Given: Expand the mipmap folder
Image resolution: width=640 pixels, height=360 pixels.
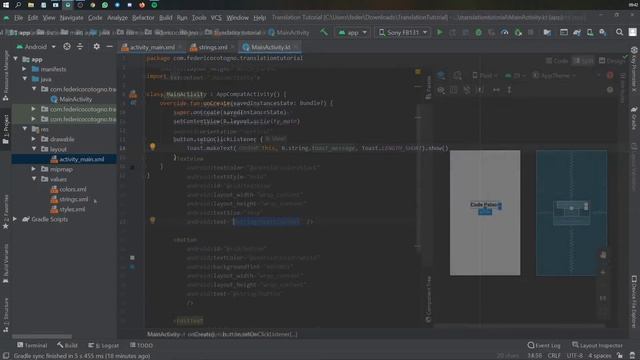Looking at the screenshot, I should pos(34,169).
